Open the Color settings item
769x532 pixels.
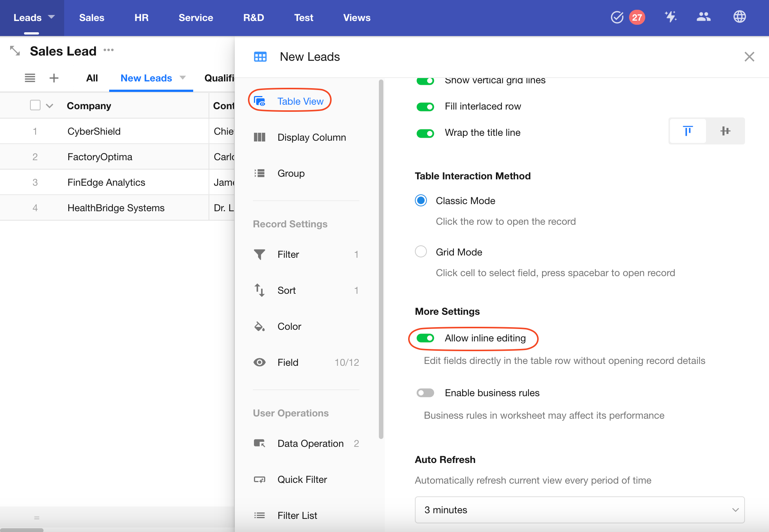click(x=289, y=326)
